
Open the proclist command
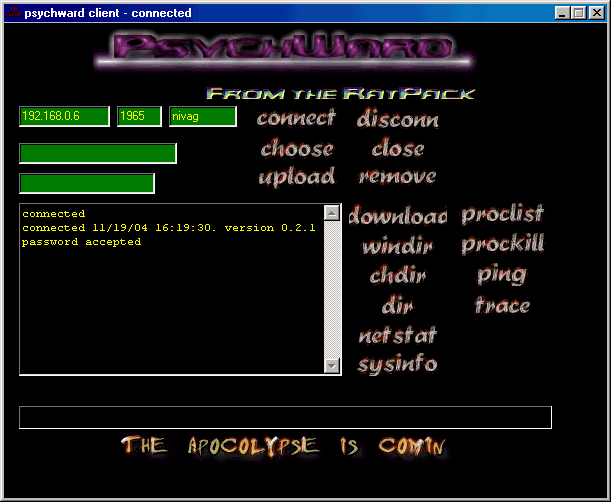[x=502, y=215]
